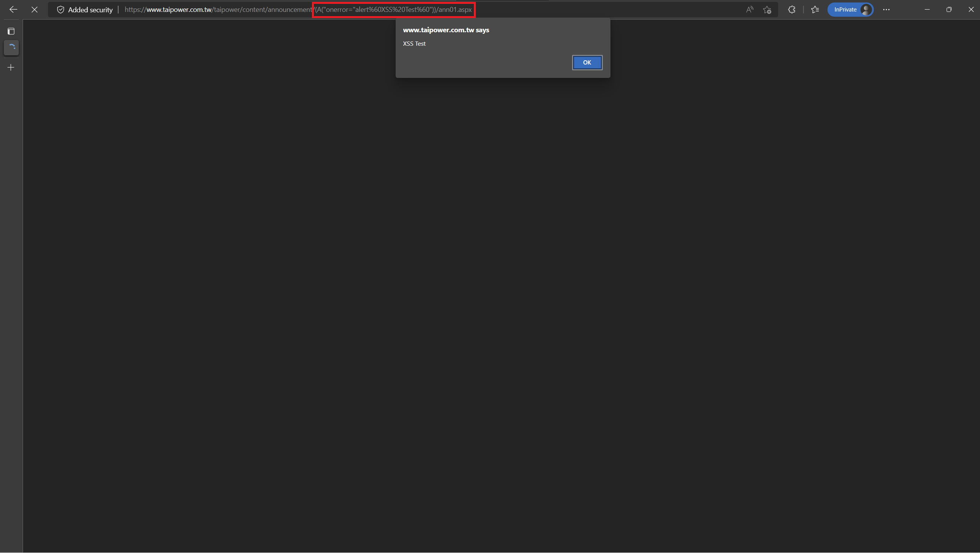Open Settings and more ellipsis menu

click(x=886, y=10)
